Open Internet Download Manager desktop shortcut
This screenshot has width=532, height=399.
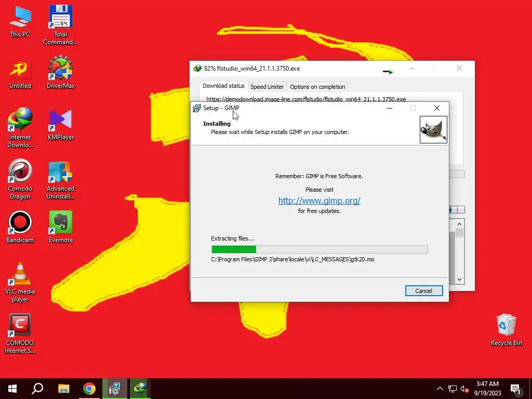(x=20, y=128)
